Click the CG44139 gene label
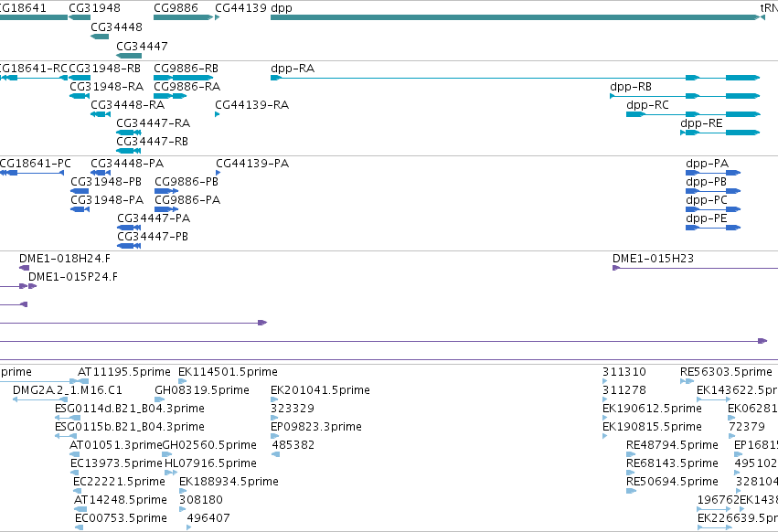The width and height of the screenshot is (778, 532). [x=240, y=8]
